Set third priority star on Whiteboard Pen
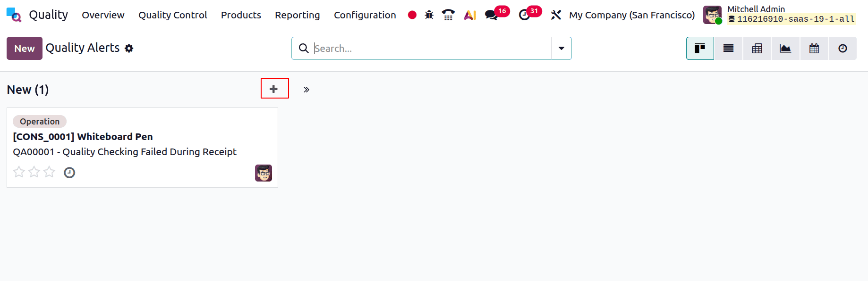The width and height of the screenshot is (868, 281). pyautogui.click(x=49, y=172)
